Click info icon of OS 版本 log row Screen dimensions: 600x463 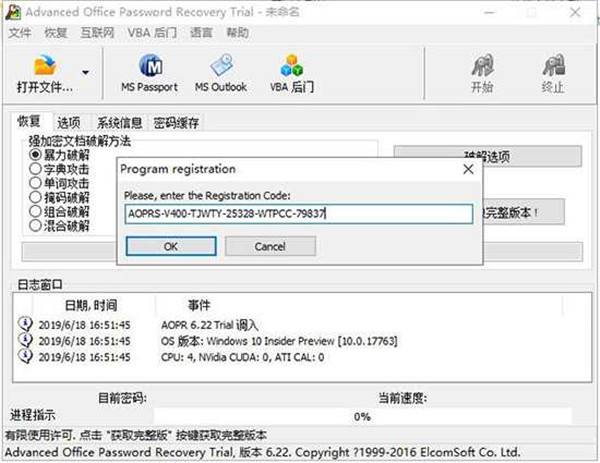pos(25,341)
